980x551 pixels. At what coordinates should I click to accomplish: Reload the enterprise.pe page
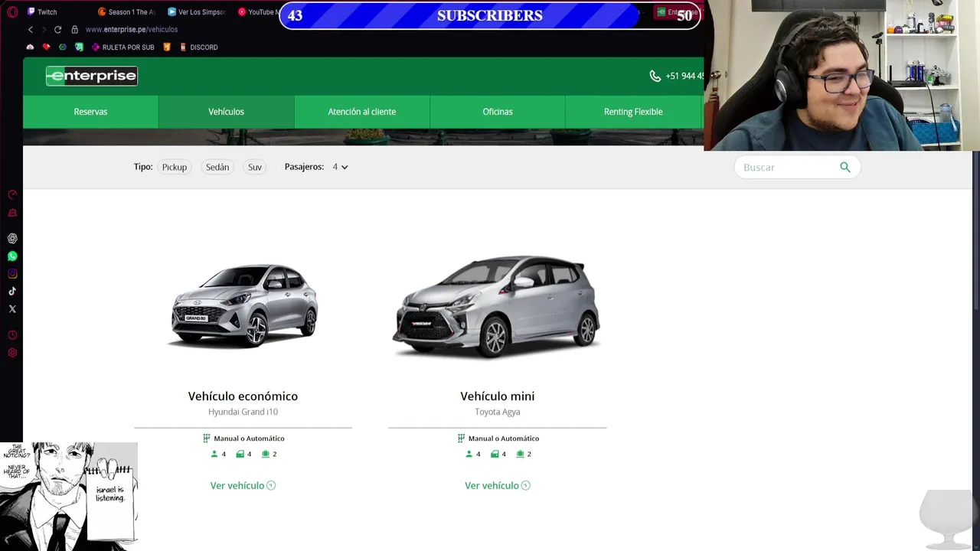pos(57,29)
